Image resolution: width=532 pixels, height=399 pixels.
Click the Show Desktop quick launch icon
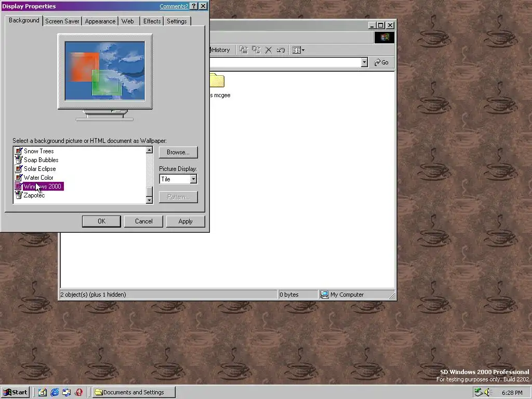(x=43, y=392)
